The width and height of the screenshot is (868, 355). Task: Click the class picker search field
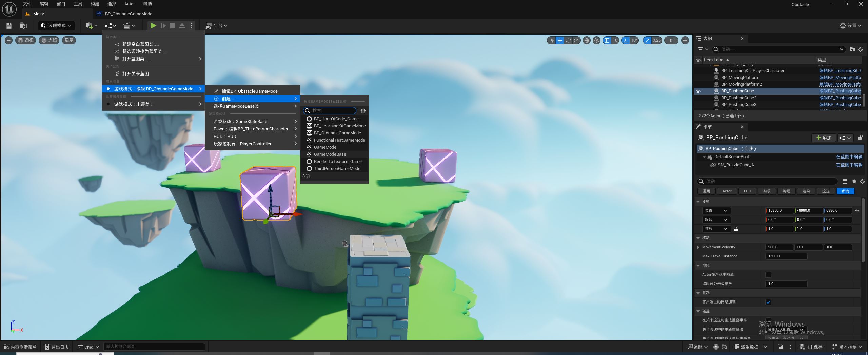[x=330, y=111]
